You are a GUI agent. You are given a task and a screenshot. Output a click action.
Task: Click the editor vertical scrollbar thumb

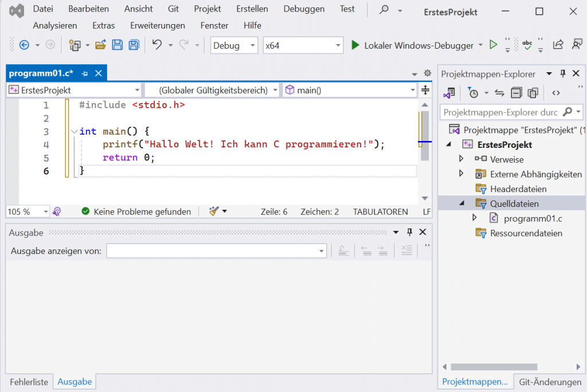(425, 135)
